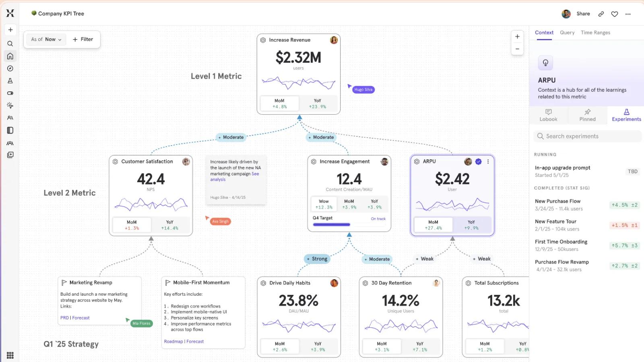The height and width of the screenshot is (362, 644).
Task: Zoom out the canvas with minus button
Action: [517, 49]
